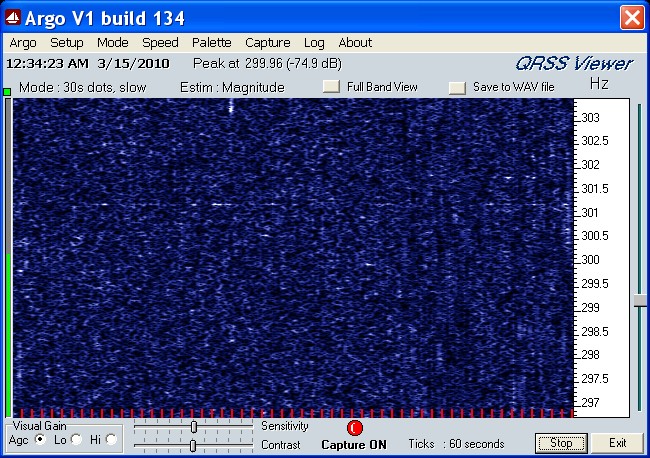Viewport: 650px width, 458px height.
Task: Click the 3/15/2010 date readout
Action: point(133,64)
